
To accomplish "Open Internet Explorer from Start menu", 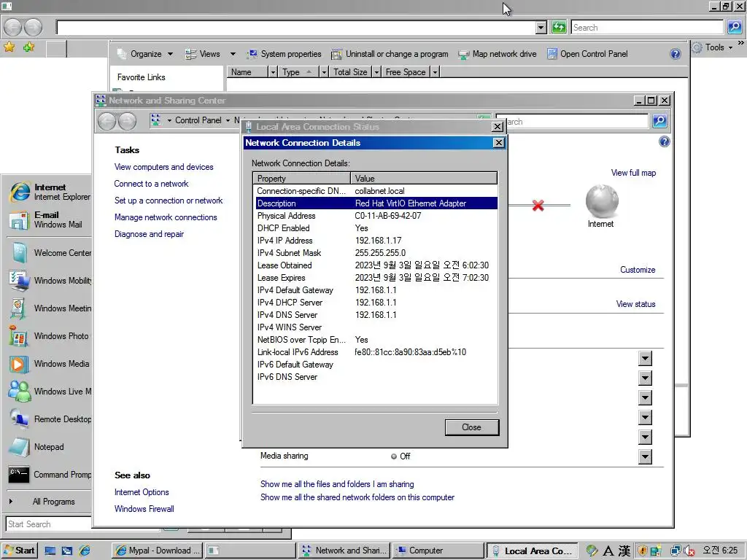I will click(50, 192).
